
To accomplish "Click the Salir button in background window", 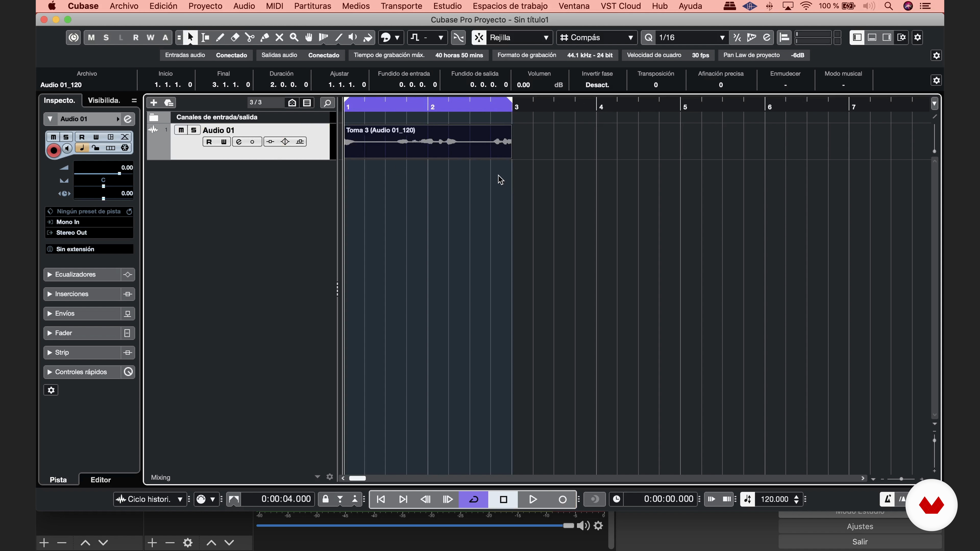I will pyautogui.click(x=860, y=542).
